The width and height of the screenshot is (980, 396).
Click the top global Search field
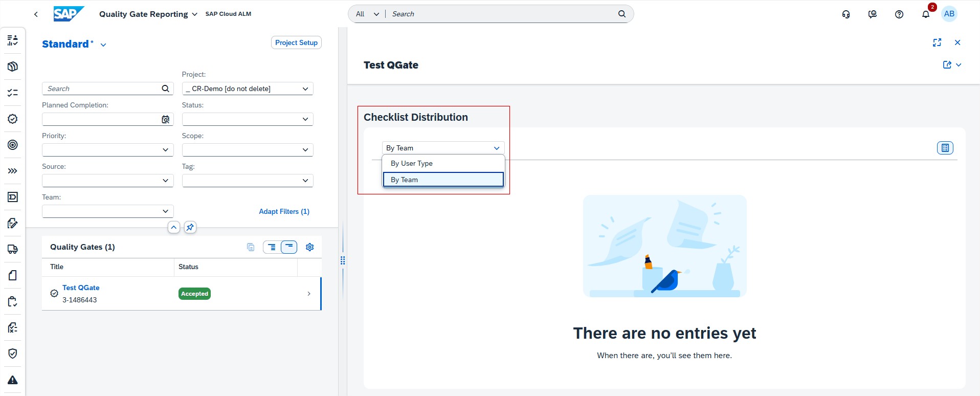[501, 14]
